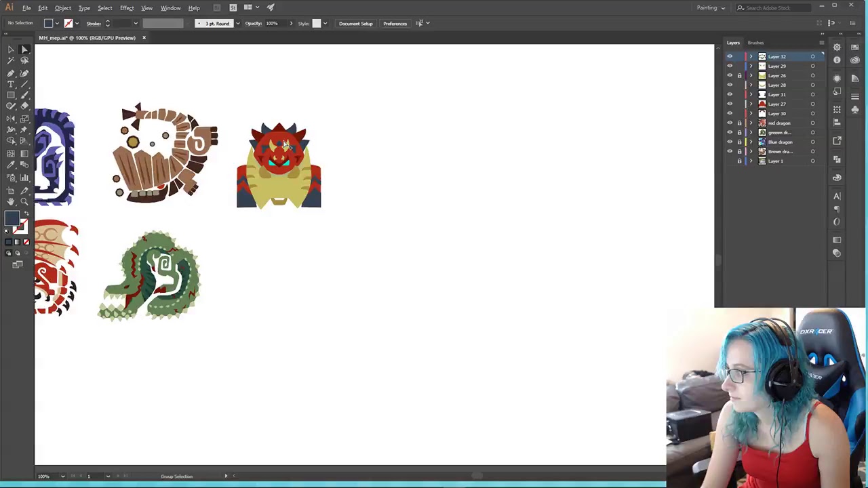Open the Symbols panel icon (club shape)

tap(854, 109)
